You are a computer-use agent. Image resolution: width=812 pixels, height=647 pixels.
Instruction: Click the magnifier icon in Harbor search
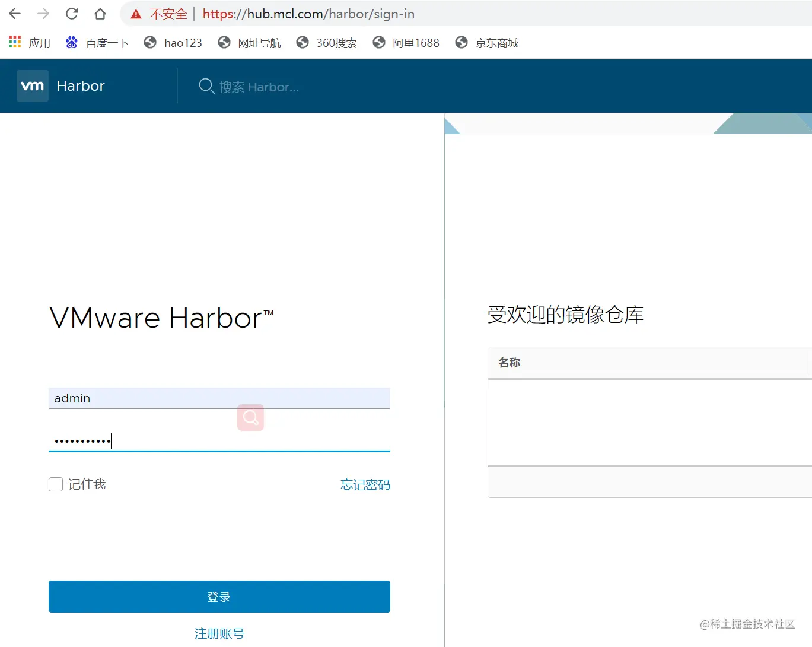click(x=206, y=86)
